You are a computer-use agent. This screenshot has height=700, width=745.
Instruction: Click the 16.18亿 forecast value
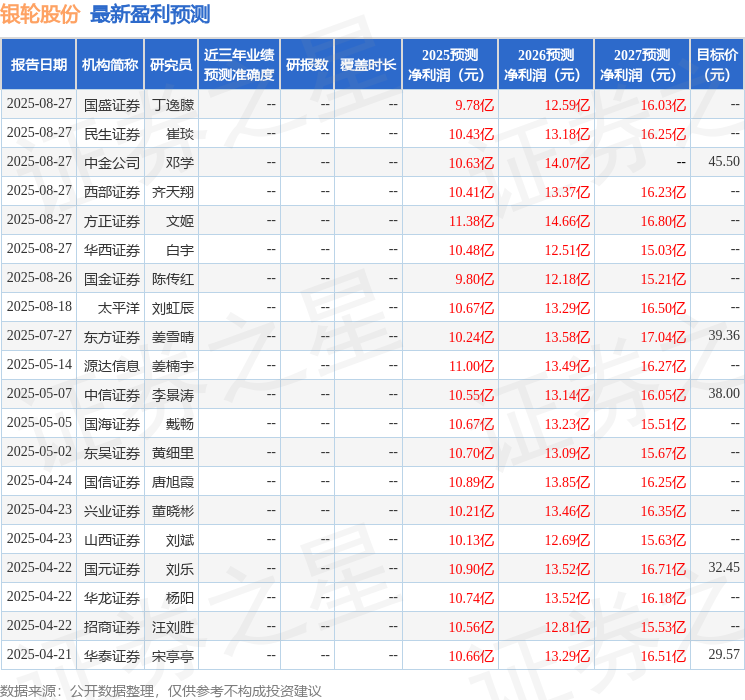(x=663, y=598)
